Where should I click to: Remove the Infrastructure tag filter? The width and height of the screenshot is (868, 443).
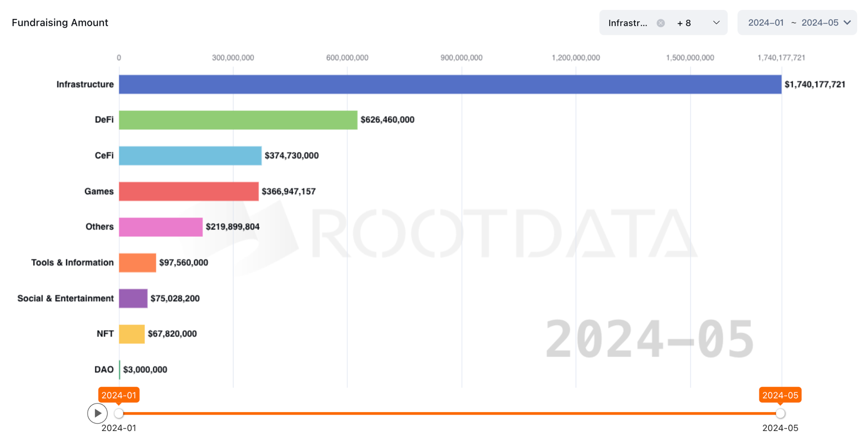[x=661, y=23]
